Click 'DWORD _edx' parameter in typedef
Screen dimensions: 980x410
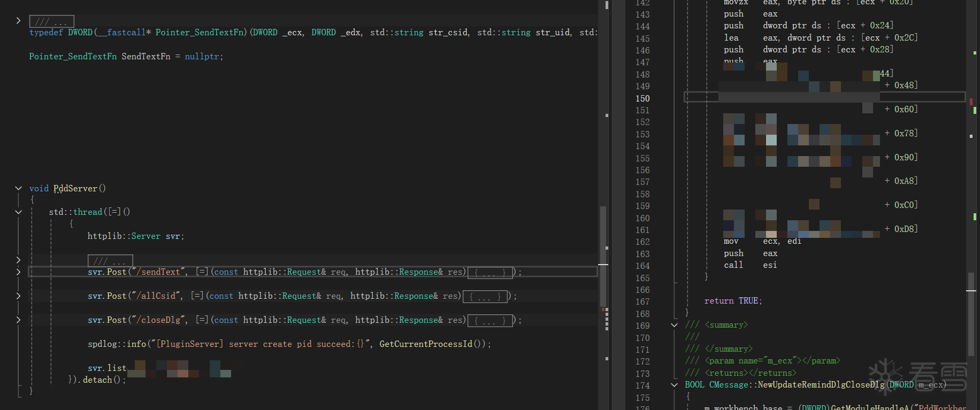(336, 33)
